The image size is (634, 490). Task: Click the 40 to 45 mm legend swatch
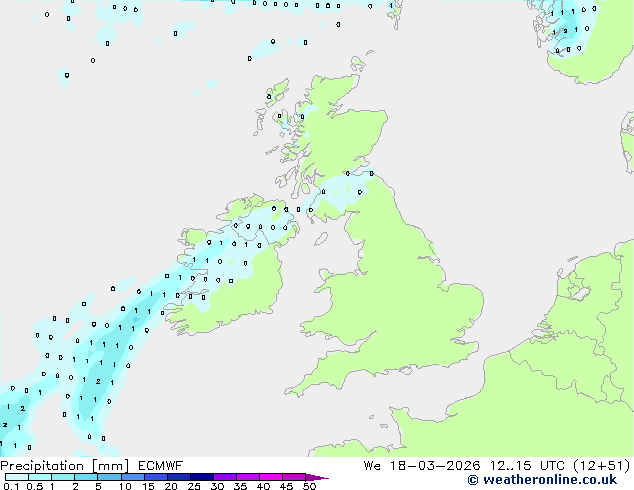click(x=271, y=477)
